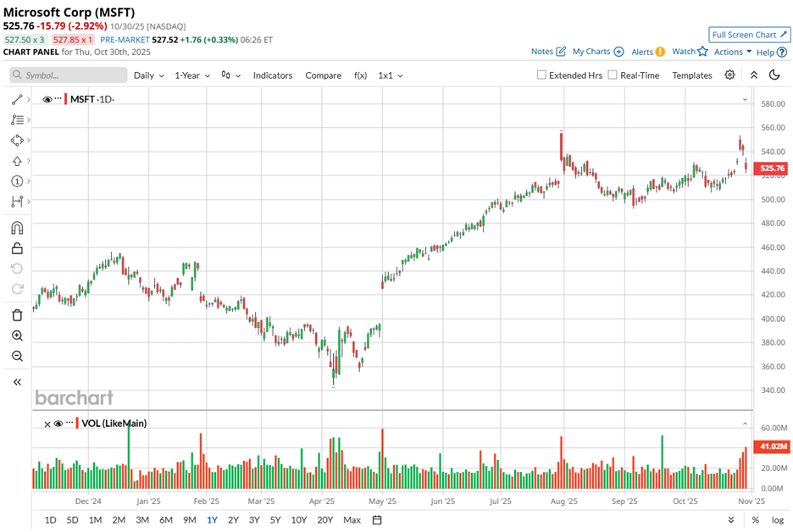The image size is (793, 532).
Task: Open chart settings gear
Action: coord(729,75)
